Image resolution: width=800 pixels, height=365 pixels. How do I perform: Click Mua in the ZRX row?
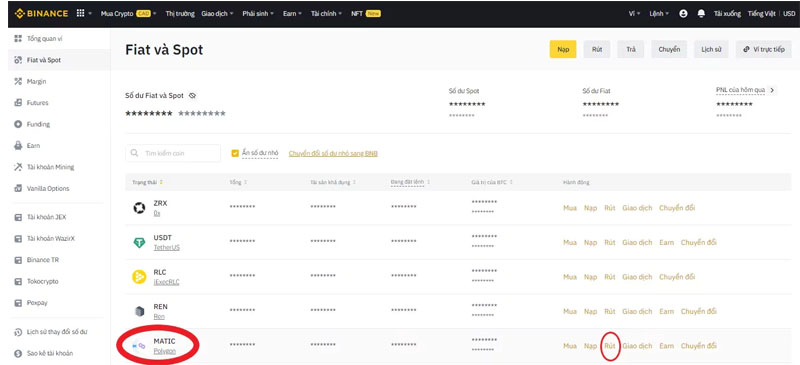(x=570, y=208)
